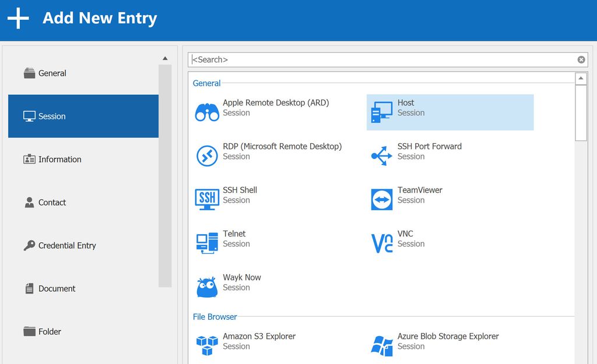Select the Contact entry type
This screenshot has width=597, height=364.
click(52, 202)
